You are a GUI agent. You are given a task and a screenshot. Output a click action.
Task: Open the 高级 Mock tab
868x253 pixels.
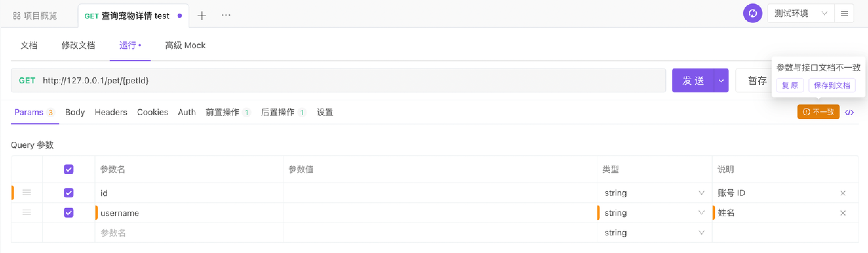coord(185,45)
